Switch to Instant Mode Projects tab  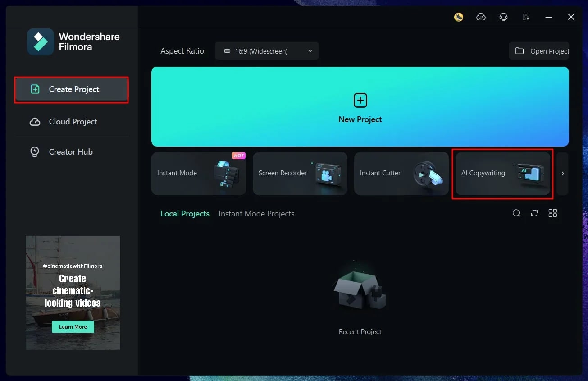[x=256, y=214]
